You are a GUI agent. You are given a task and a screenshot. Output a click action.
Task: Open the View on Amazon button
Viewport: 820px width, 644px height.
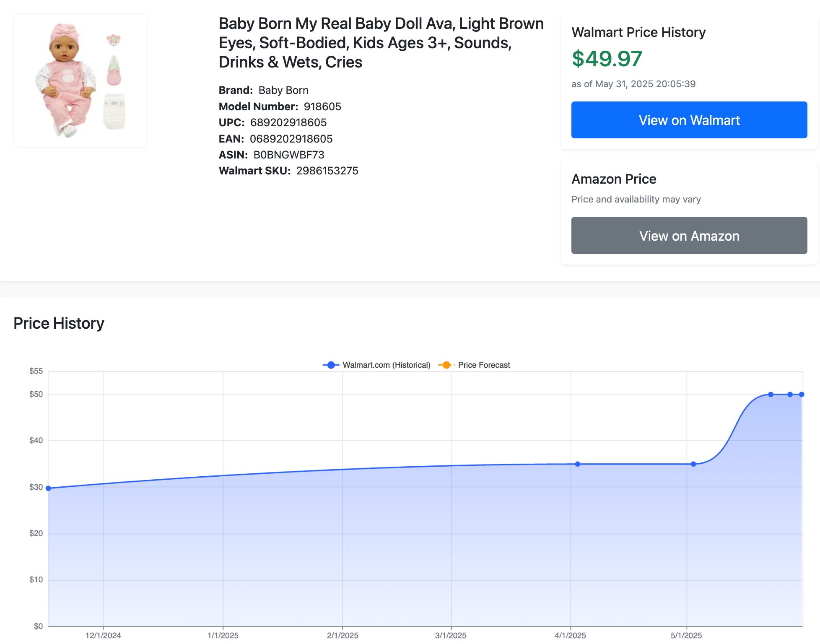(x=689, y=236)
